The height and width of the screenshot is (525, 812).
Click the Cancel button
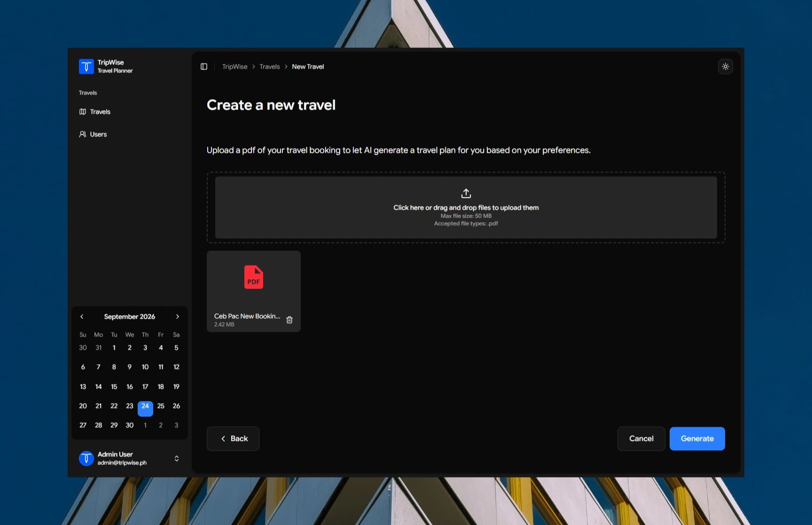[x=641, y=439]
